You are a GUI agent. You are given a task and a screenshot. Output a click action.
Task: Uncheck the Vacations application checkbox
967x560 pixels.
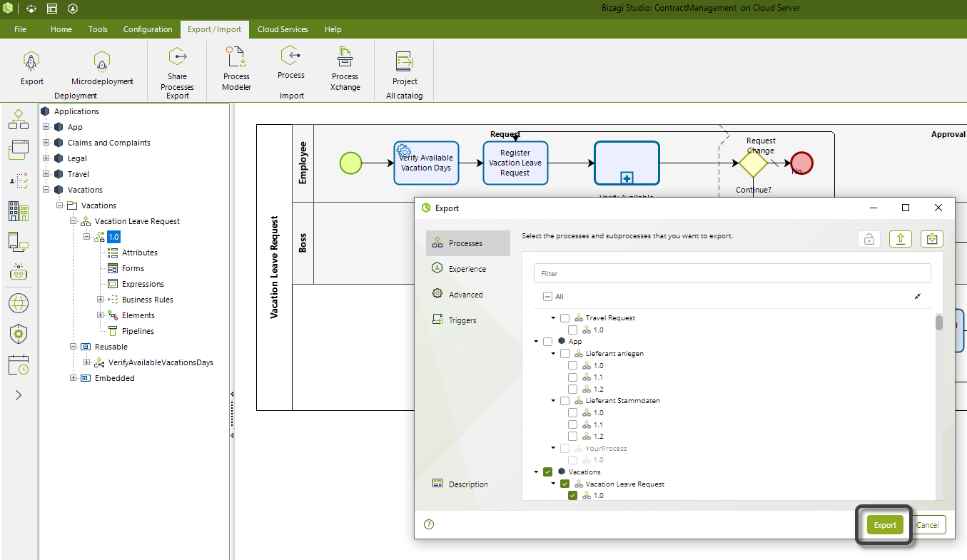547,472
